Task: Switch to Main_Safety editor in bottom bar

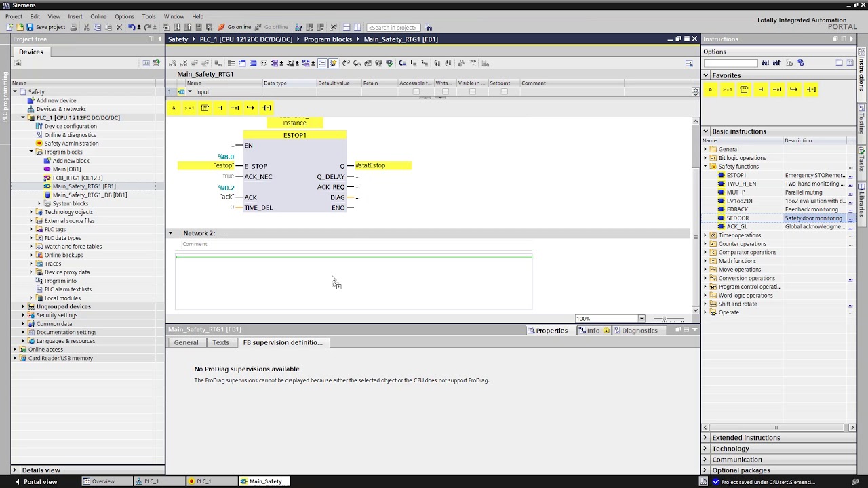Action: point(265,481)
